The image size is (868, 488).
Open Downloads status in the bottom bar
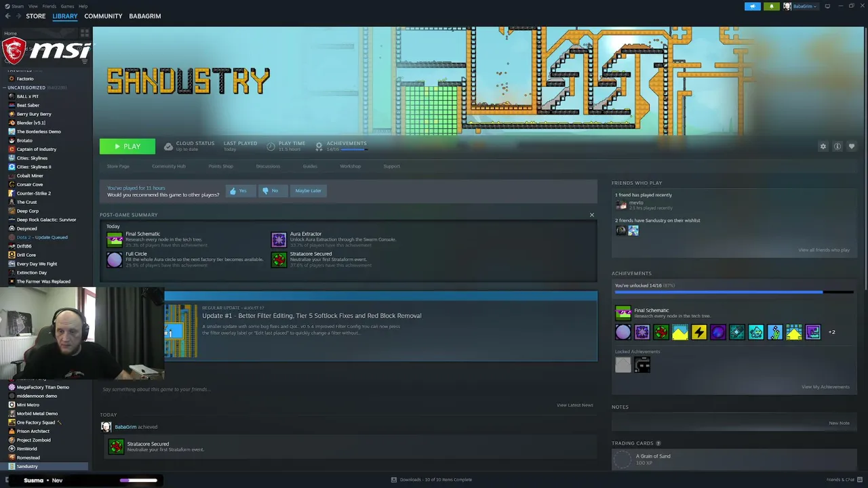coord(431,480)
